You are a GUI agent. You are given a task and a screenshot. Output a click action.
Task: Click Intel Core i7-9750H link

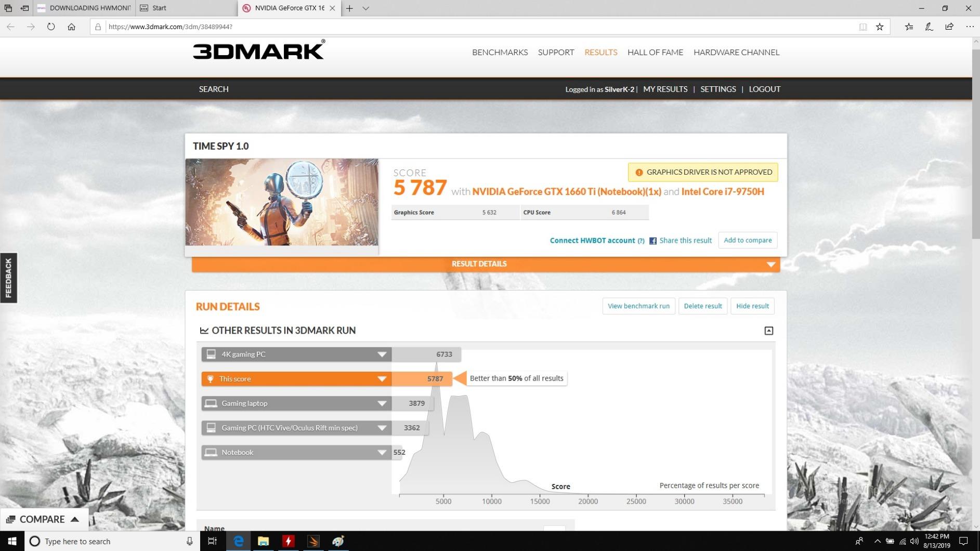723,191
